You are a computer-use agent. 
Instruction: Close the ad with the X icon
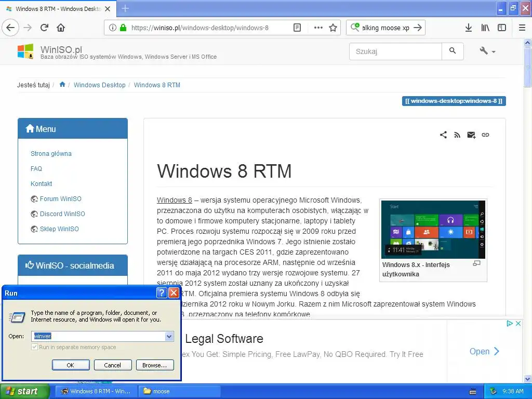(x=518, y=323)
